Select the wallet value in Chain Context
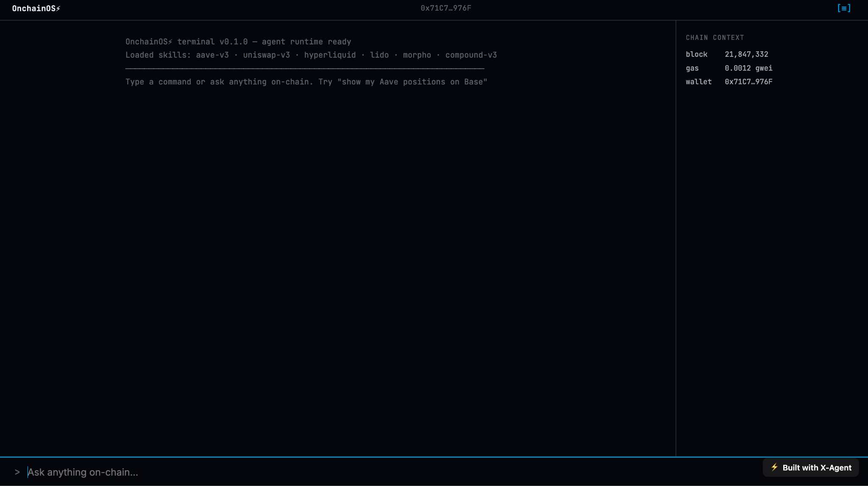This screenshot has height=486, width=868. [x=748, y=81]
